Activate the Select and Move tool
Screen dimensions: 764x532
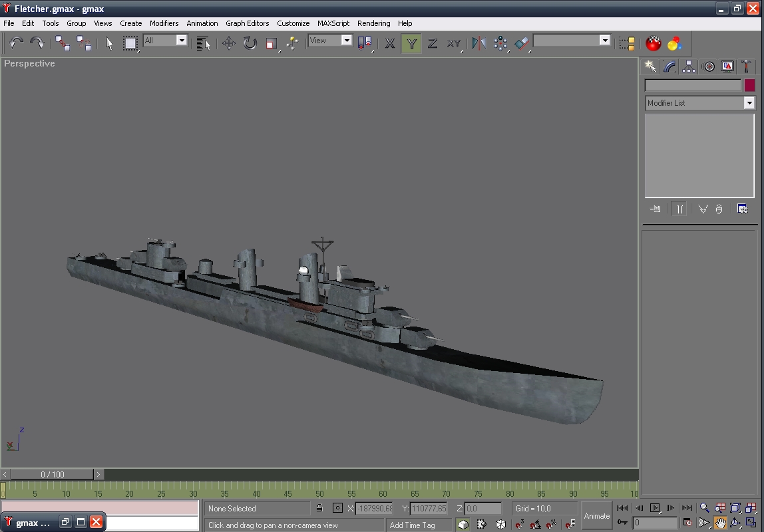point(228,43)
